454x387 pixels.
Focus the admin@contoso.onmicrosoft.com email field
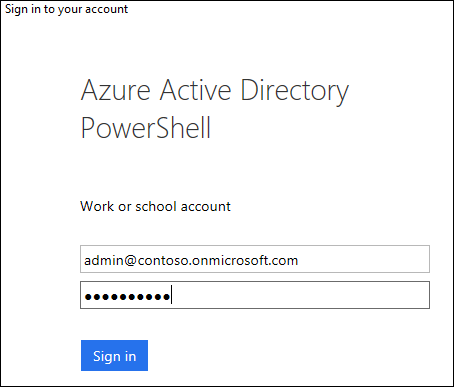click(x=255, y=259)
